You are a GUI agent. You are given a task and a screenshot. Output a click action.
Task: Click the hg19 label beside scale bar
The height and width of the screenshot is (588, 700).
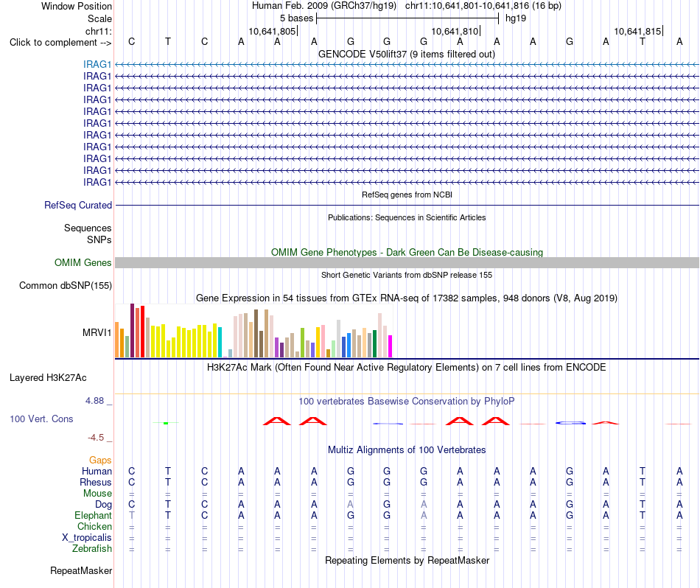click(x=516, y=18)
